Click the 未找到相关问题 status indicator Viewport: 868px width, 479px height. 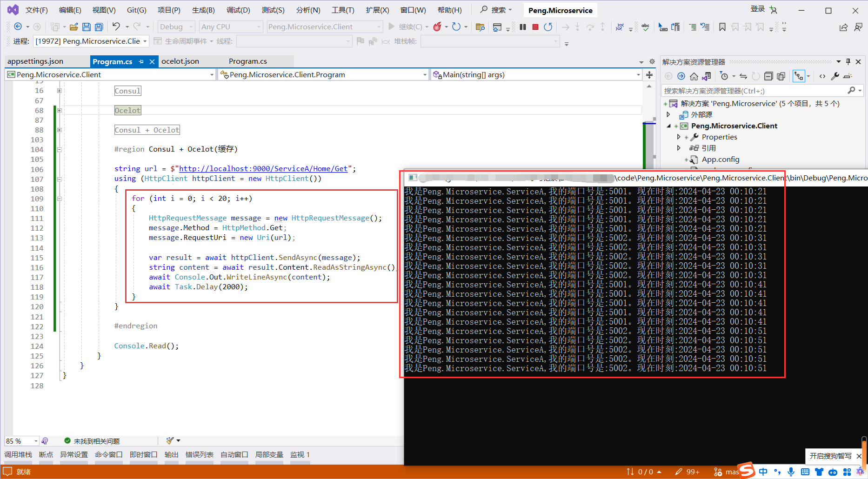click(92, 441)
